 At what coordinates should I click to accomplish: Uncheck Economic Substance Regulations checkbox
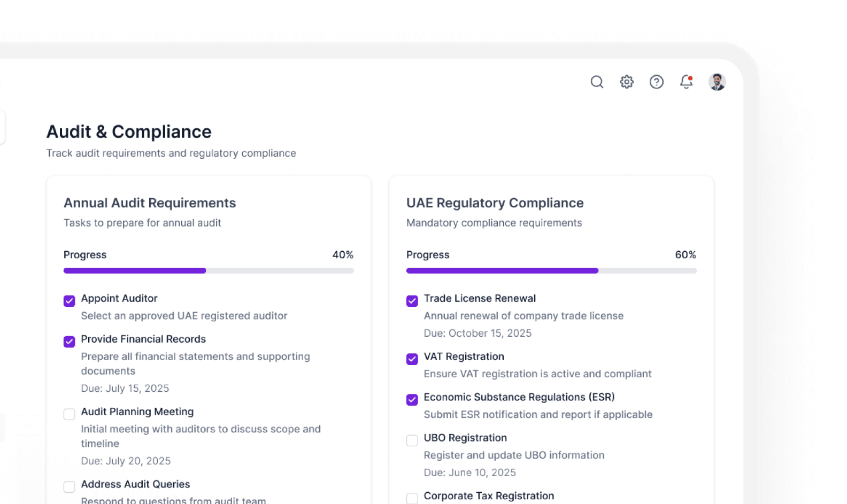click(412, 400)
